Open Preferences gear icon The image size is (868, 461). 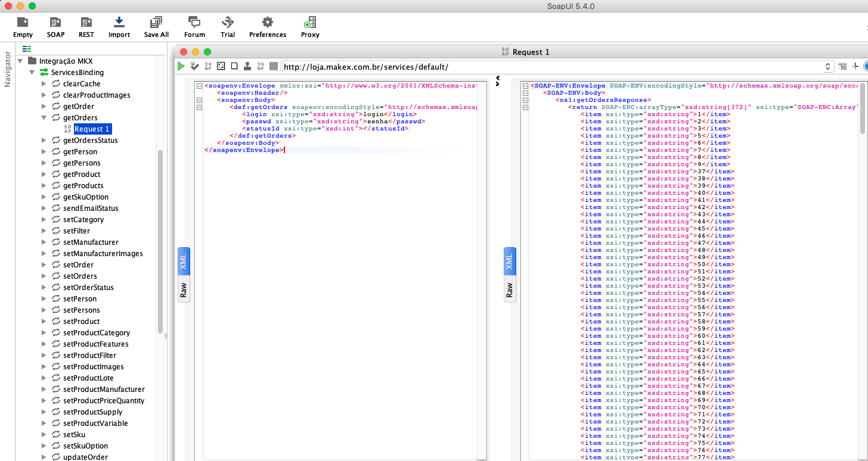click(x=268, y=23)
